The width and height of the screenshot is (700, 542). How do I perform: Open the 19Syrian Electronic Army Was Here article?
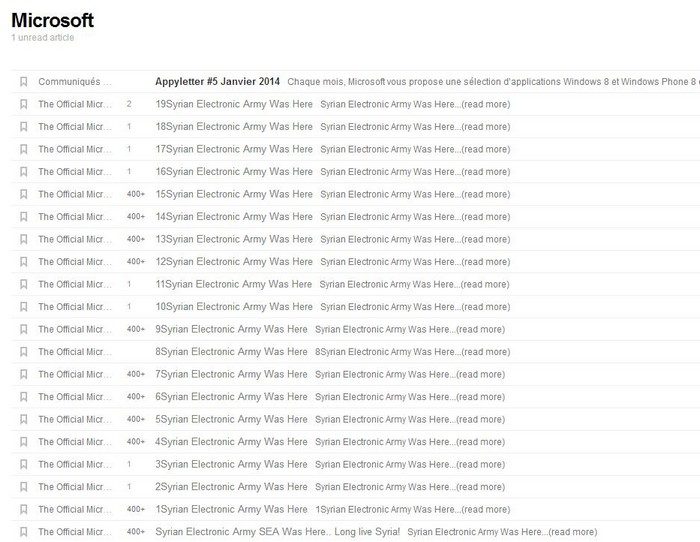[x=234, y=104]
